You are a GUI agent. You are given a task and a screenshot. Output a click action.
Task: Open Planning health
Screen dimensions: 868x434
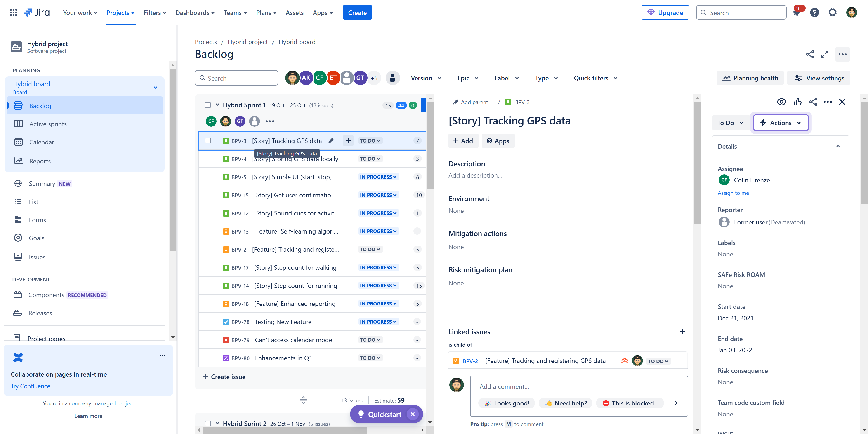point(750,78)
